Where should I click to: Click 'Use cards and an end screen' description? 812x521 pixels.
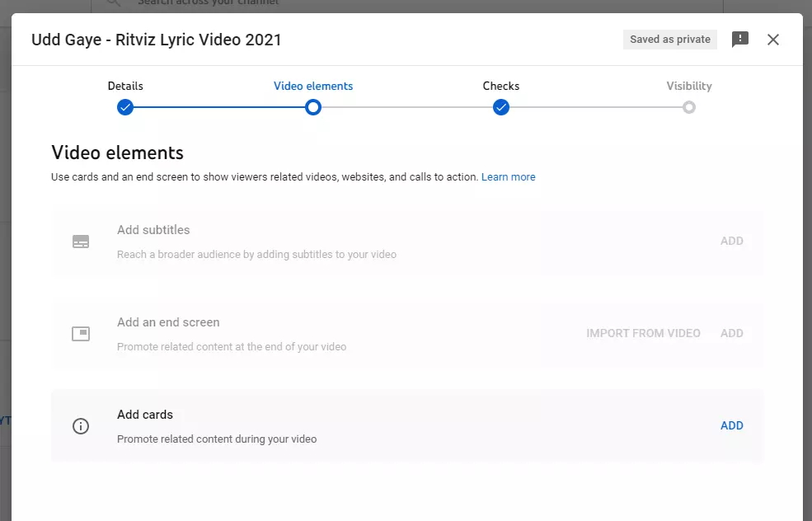(265, 177)
